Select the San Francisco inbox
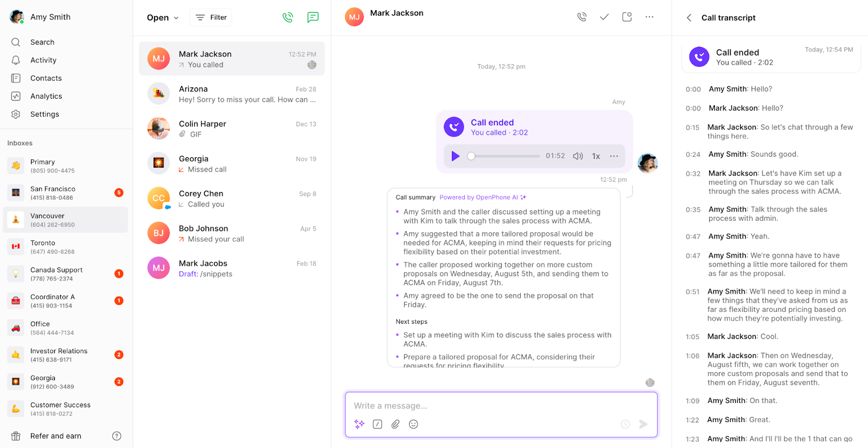Screen dimensions: 868x448 (65, 193)
